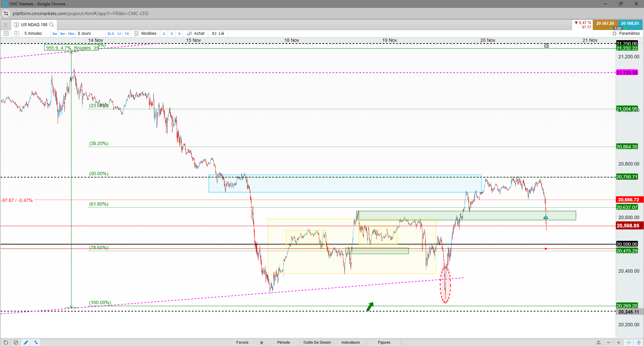644x346 pixels.
Task: Select the SLS period shortcut
Action: point(111,34)
